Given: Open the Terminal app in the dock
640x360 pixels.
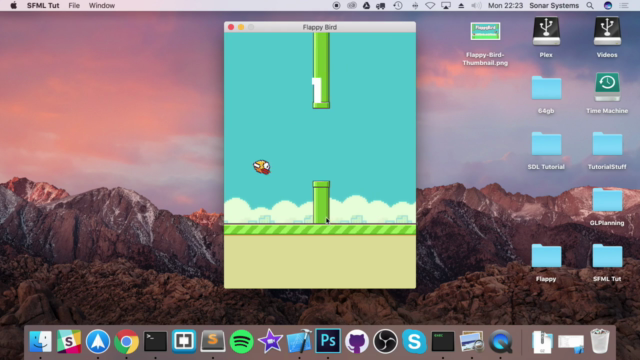Looking at the screenshot, I should 155,341.
